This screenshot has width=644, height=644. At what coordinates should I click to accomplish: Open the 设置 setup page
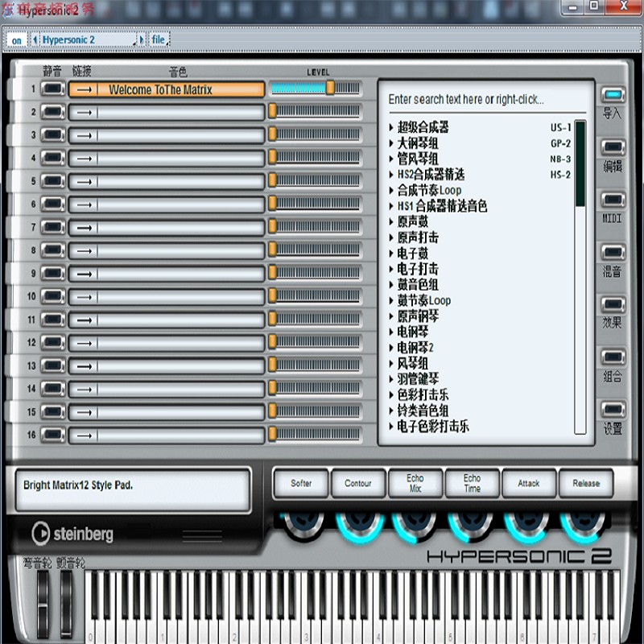pyautogui.click(x=613, y=410)
